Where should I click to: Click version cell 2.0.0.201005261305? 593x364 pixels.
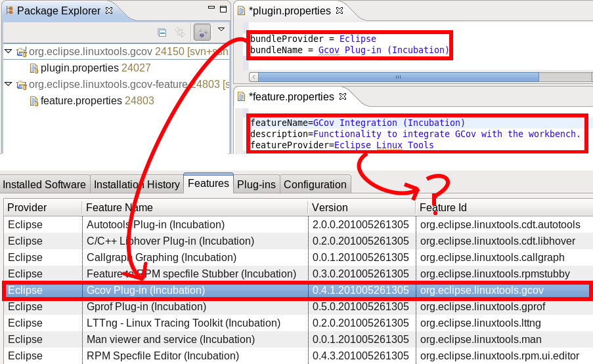click(361, 225)
